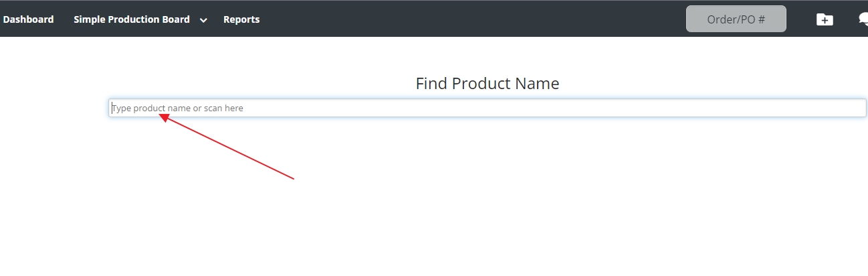The width and height of the screenshot is (868, 276).
Task: Open the chat bubble icon
Action: coord(863,19)
